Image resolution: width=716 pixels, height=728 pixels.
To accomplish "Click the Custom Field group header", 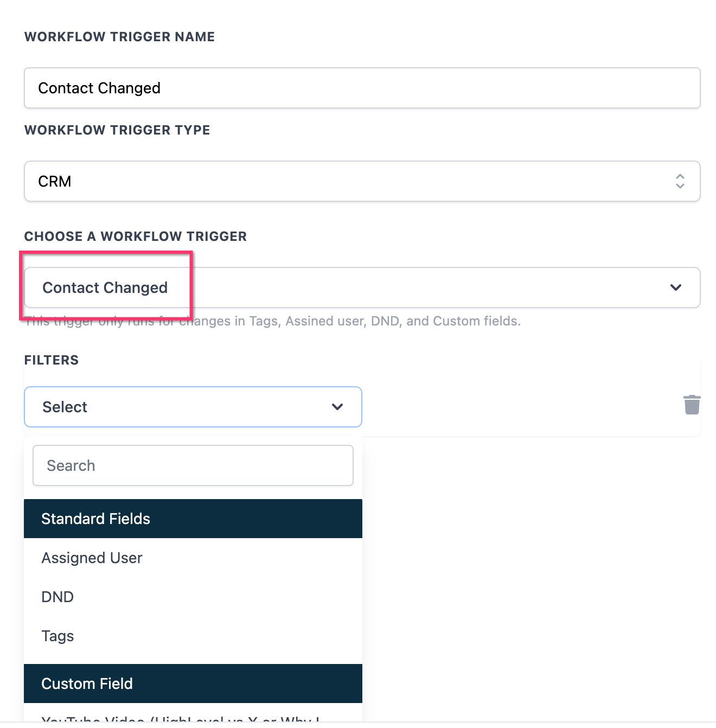I will tap(193, 684).
